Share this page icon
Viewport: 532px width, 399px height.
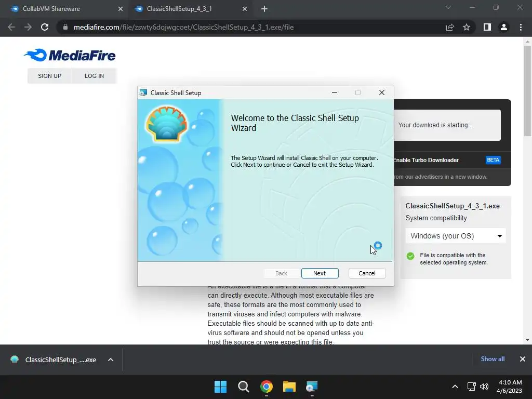(450, 27)
